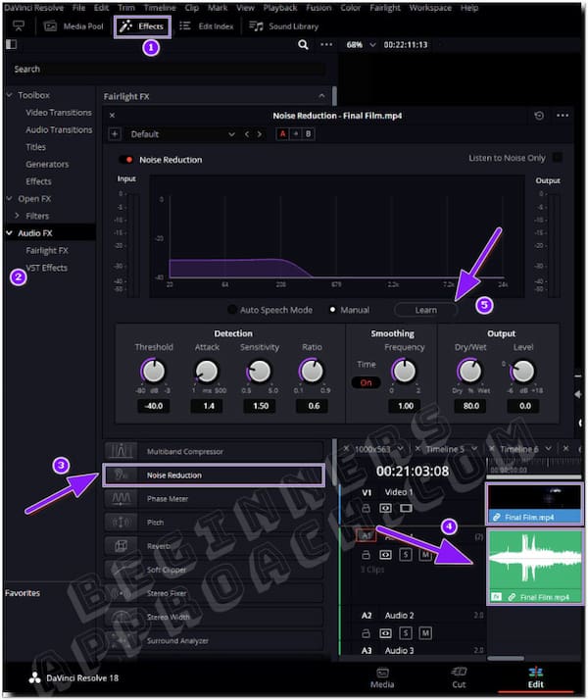Mute the Audio 2 track with M
Viewport: 588px width, 700px height.
tap(425, 633)
